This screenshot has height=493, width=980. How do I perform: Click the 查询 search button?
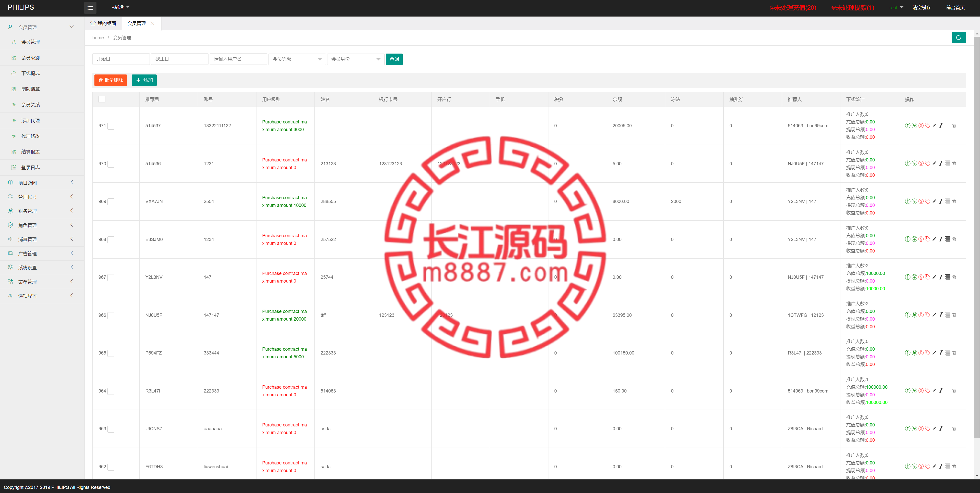pyautogui.click(x=394, y=59)
